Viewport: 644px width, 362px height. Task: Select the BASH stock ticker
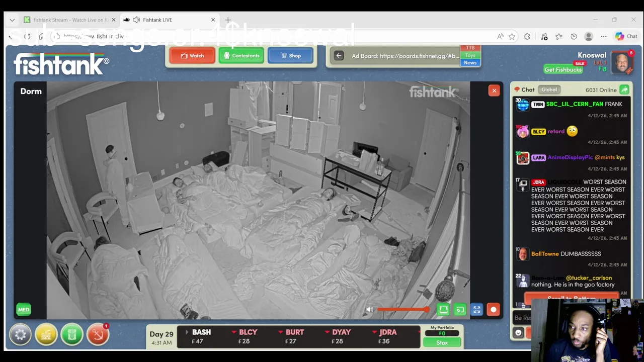(x=201, y=336)
